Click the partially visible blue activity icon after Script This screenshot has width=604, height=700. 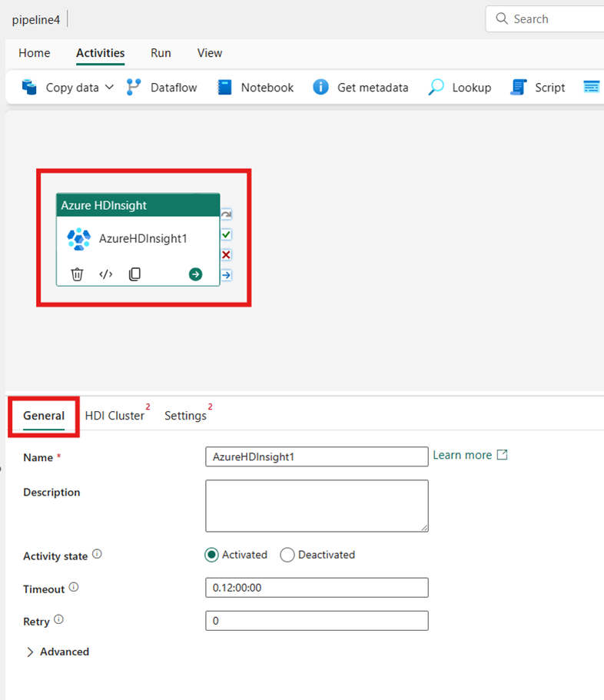[592, 87]
